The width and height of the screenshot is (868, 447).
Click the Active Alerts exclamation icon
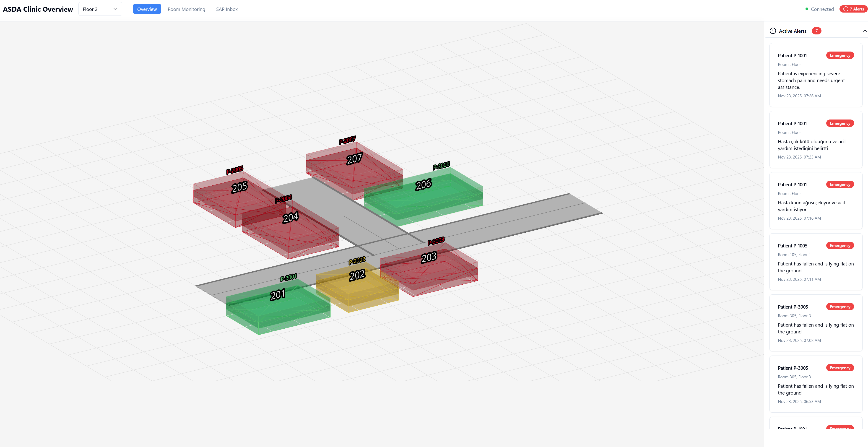pos(773,31)
